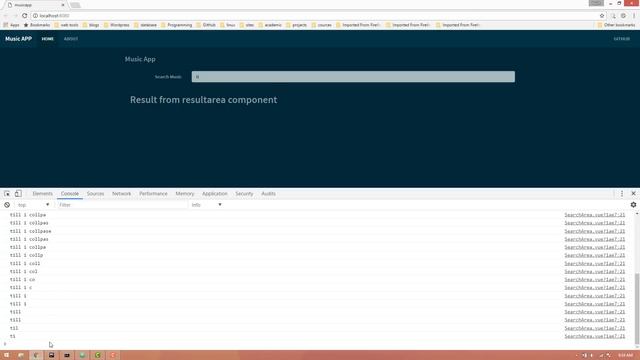The height and width of the screenshot is (360, 640).
Task: Open the 'Programming' bookmark folder
Action: (176, 25)
